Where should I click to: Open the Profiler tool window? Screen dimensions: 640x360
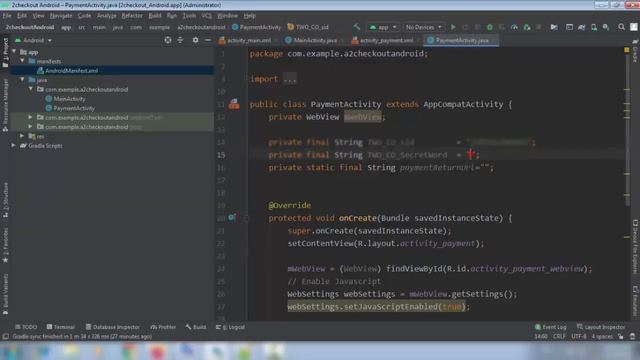[163, 327]
